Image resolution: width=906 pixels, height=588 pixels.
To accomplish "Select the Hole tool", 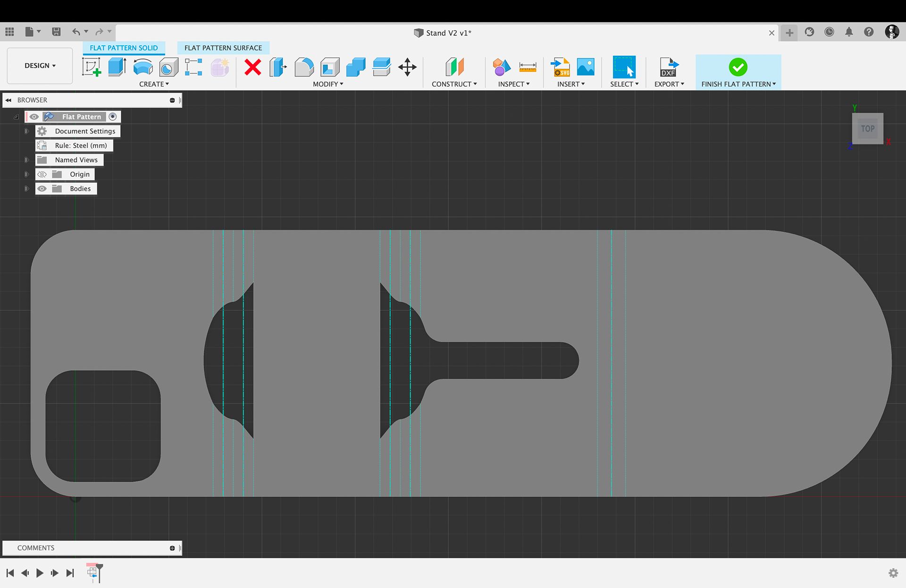I will [x=168, y=67].
